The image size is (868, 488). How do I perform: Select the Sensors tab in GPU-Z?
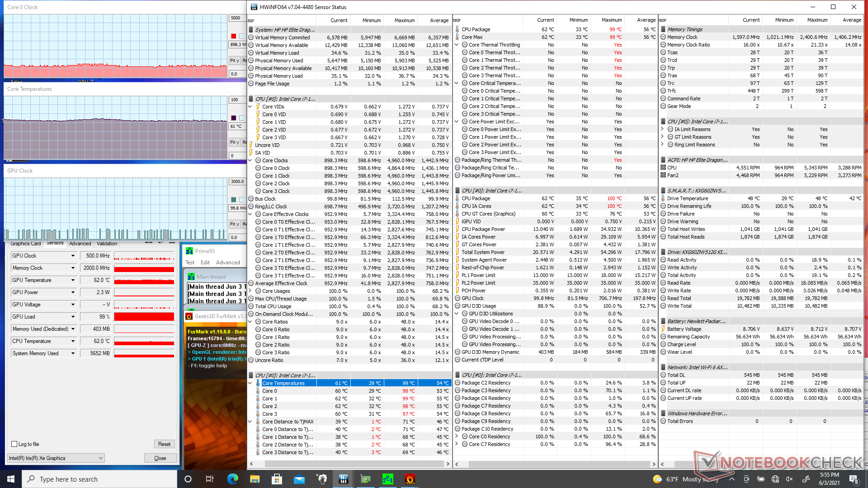pyautogui.click(x=55, y=243)
